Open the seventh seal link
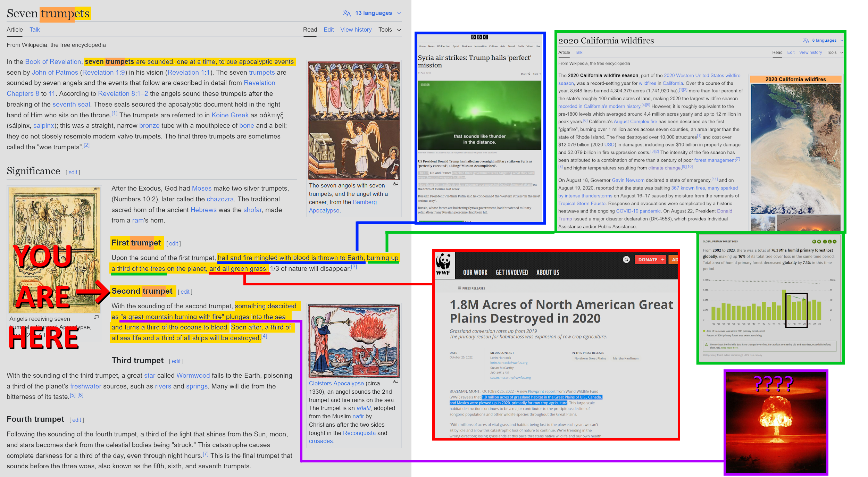Screen dimensions: 868x477 coord(71,104)
